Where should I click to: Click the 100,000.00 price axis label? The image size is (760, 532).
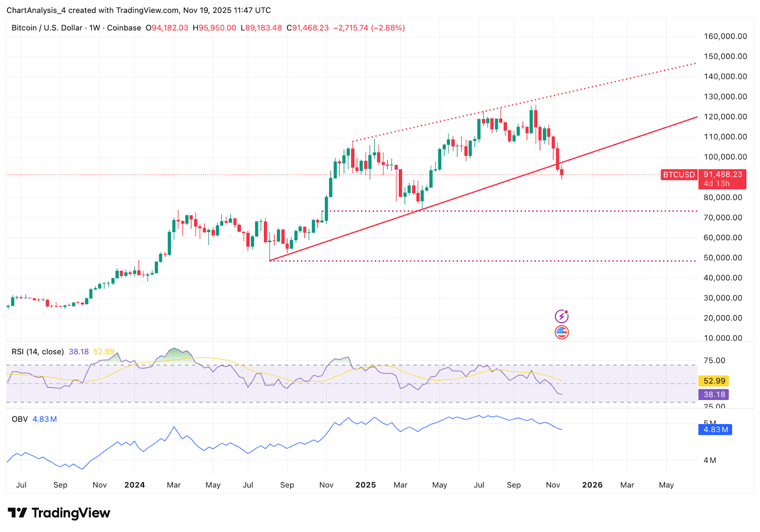725,157
